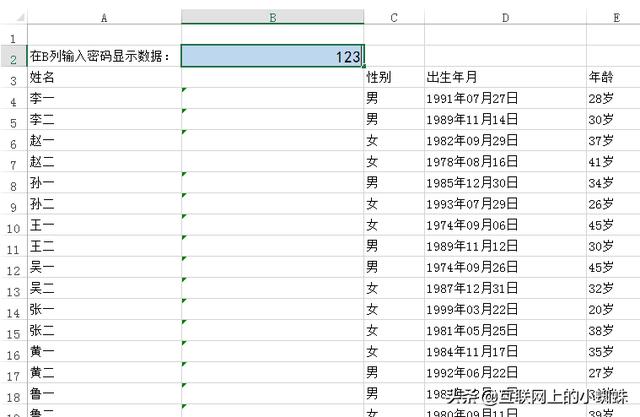Click age cell 20岁
The height and width of the screenshot is (417, 640).
point(613,310)
